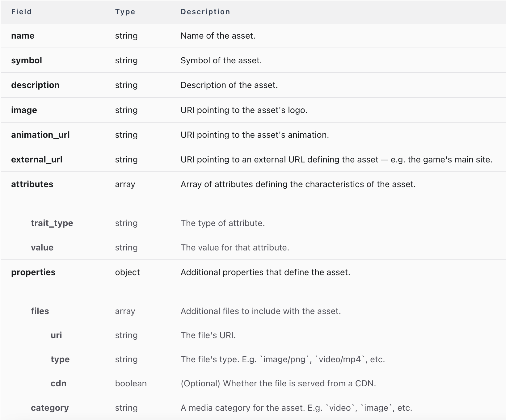Click the external_url field name

coord(37,159)
